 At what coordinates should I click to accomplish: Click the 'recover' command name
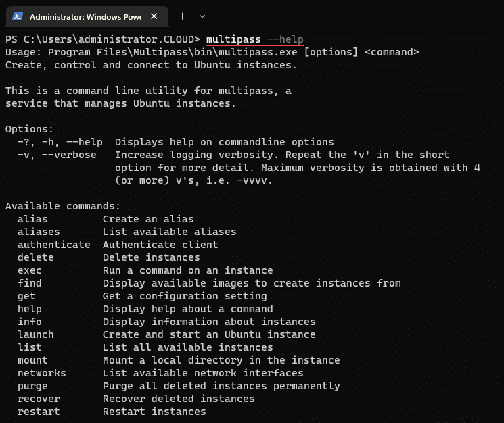pyautogui.click(x=39, y=399)
